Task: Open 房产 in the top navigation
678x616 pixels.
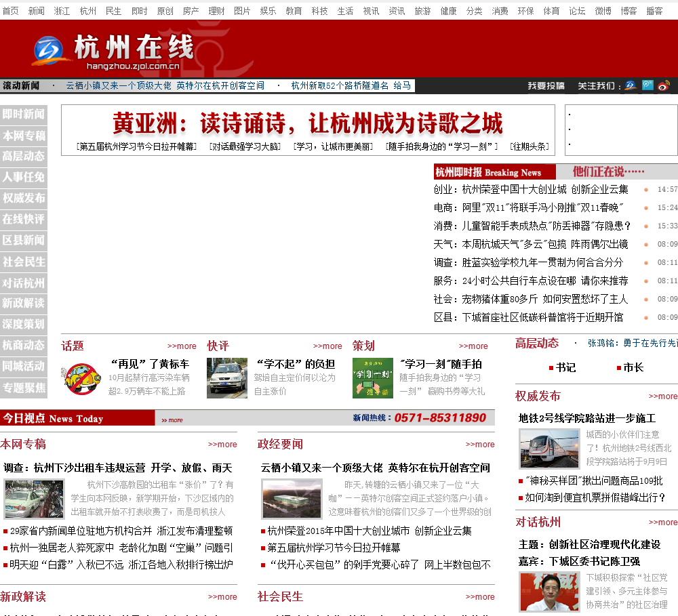Action: (x=191, y=11)
